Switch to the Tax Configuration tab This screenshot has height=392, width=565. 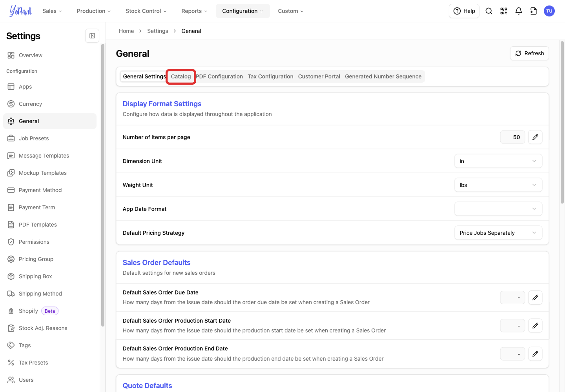(271, 76)
